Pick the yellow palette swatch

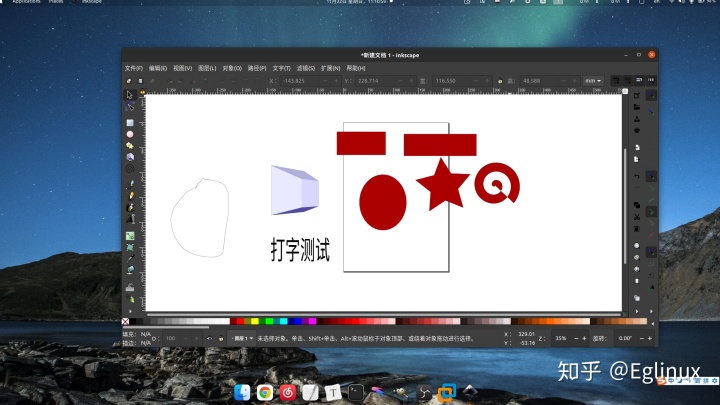[255, 321]
